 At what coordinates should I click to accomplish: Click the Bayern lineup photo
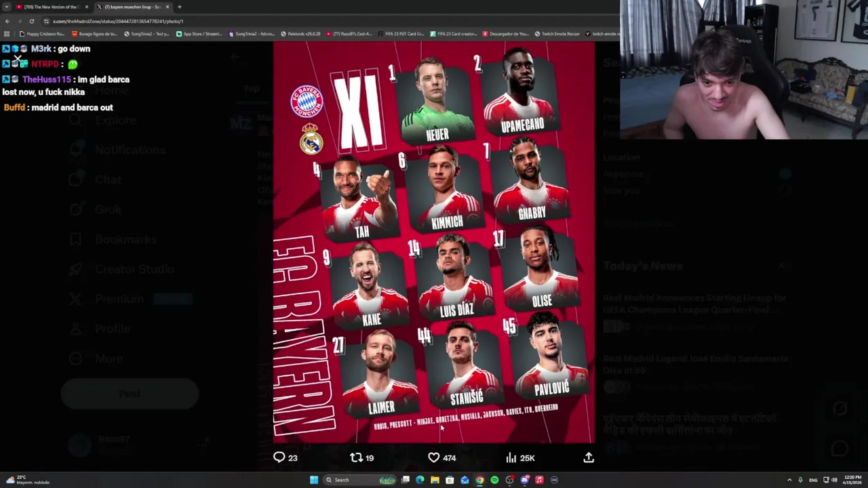[x=434, y=242]
